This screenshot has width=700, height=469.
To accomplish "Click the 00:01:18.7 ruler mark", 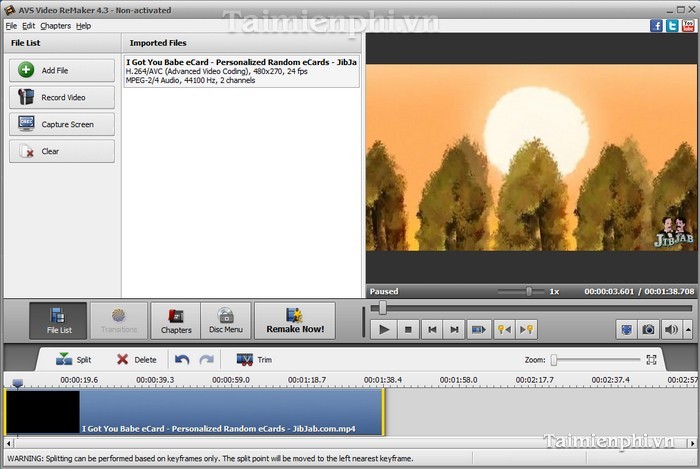I will point(307,380).
